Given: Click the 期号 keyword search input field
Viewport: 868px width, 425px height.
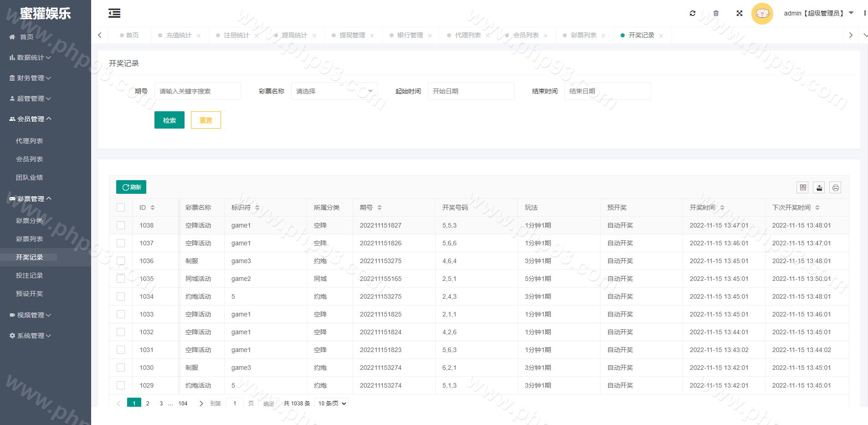Looking at the screenshot, I should tap(197, 91).
